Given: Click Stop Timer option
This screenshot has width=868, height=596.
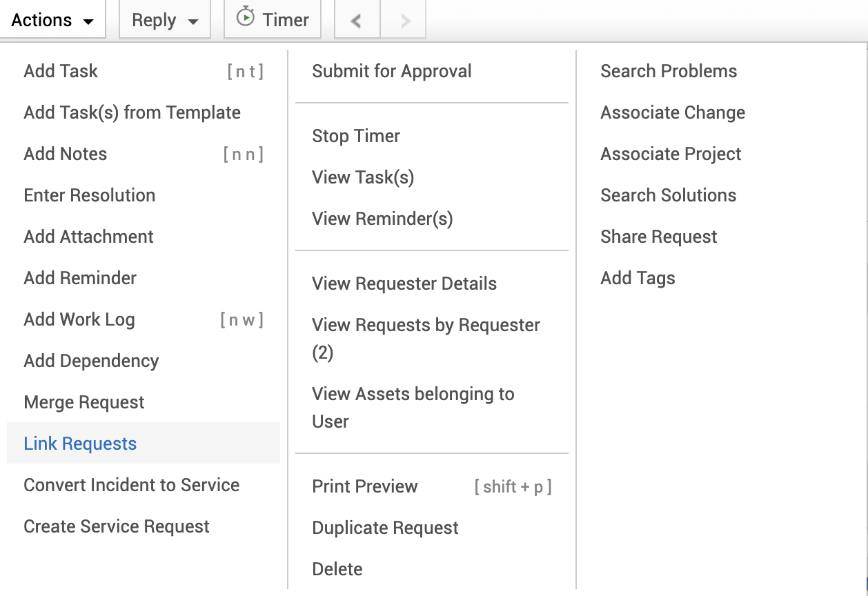Looking at the screenshot, I should (x=355, y=136).
